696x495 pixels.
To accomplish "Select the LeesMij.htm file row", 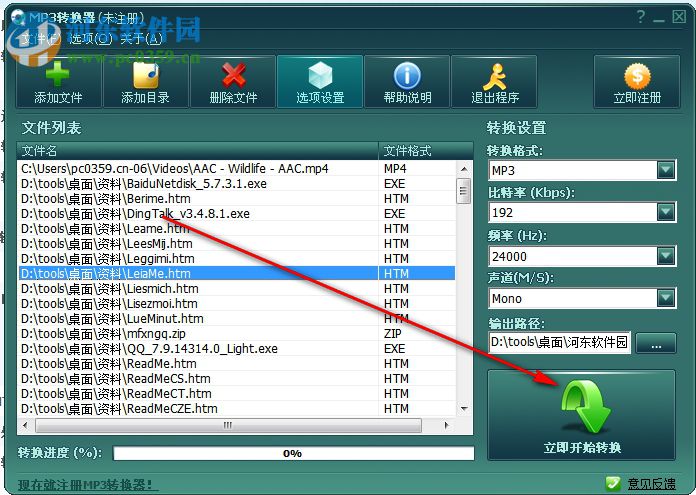I will [237, 244].
